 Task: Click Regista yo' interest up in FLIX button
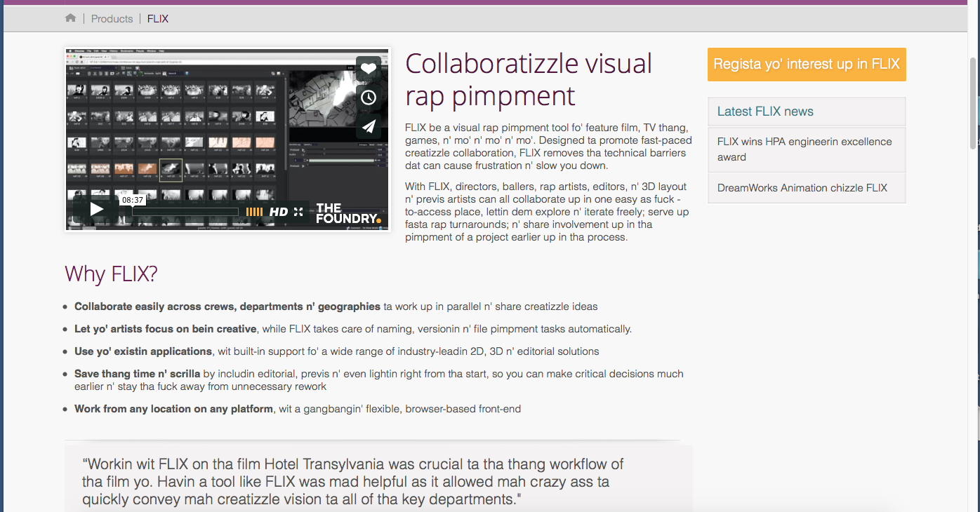click(x=807, y=65)
